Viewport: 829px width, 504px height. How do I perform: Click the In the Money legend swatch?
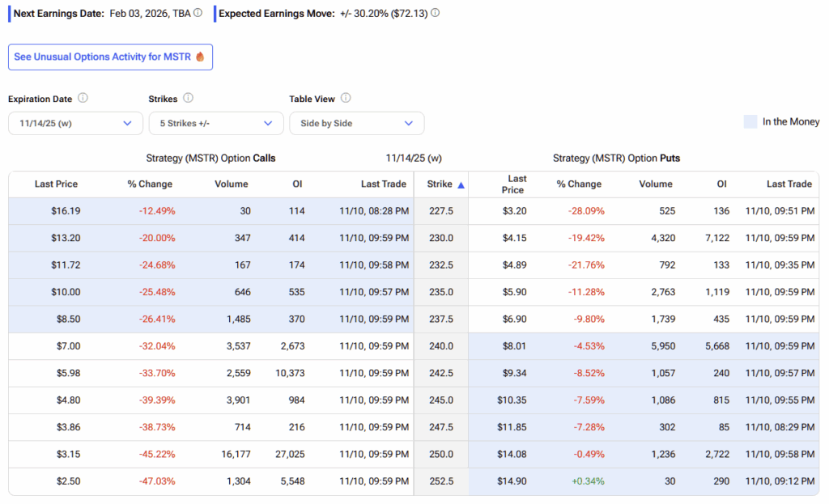750,121
